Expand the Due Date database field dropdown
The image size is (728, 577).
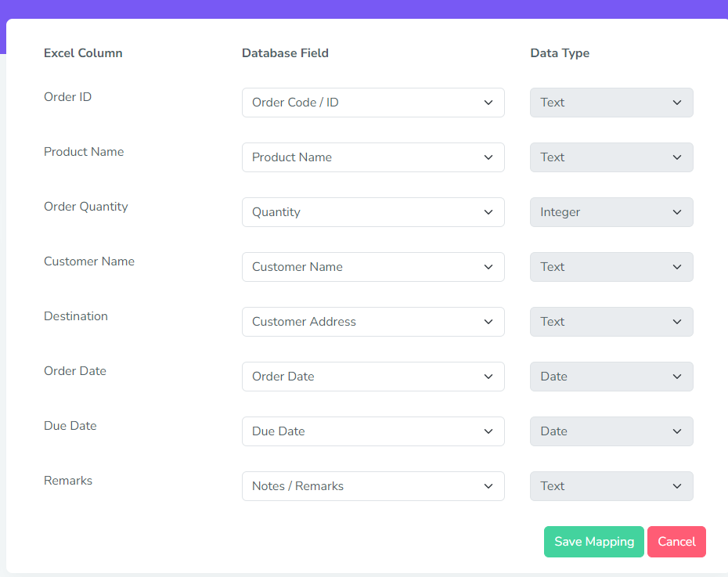tap(373, 431)
